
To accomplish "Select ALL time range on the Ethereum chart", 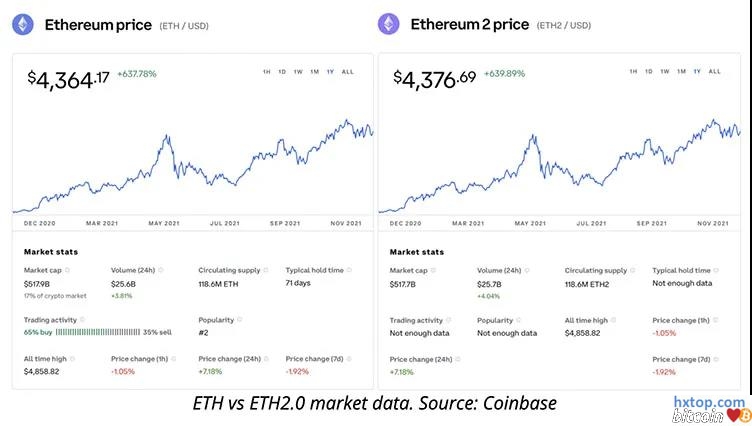I will [x=347, y=72].
